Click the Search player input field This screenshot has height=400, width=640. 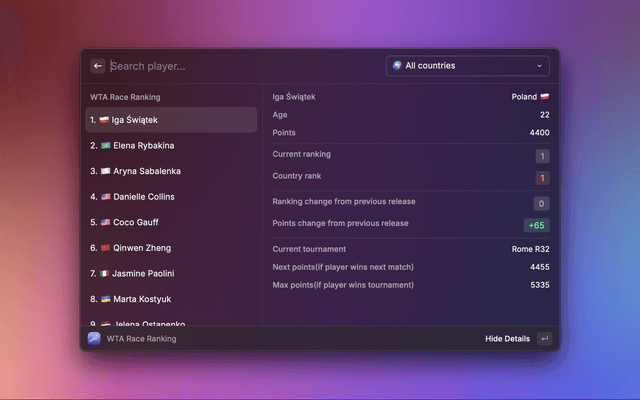[240, 66]
